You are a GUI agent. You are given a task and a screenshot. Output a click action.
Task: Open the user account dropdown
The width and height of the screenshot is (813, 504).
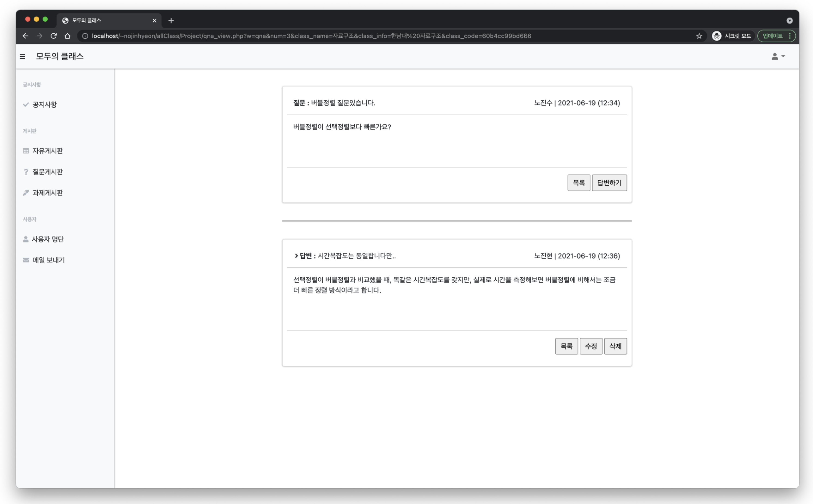[778, 56]
